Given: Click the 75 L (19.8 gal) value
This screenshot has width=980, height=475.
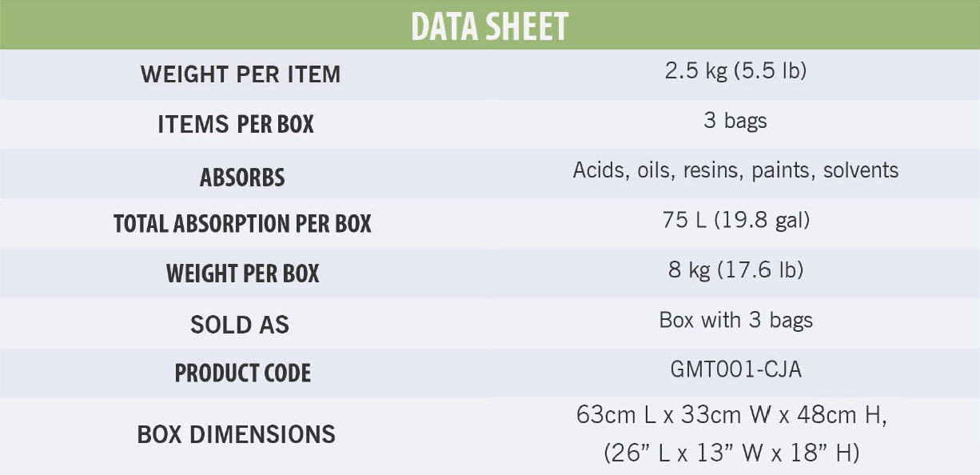Looking at the screenshot, I should tap(735, 221).
